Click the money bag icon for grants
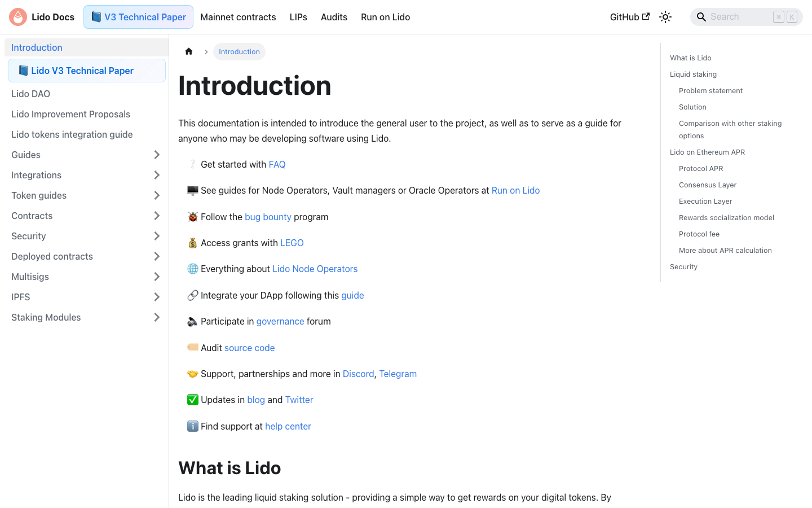This screenshot has height=508, width=812. 192,242
